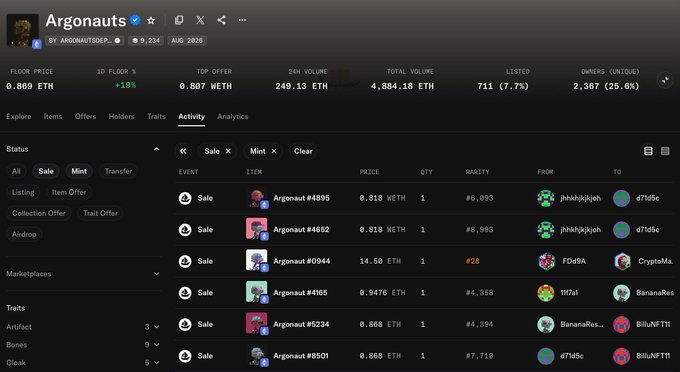Open Argonaut #0944 item link
This screenshot has height=372, width=680.
[x=301, y=261]
